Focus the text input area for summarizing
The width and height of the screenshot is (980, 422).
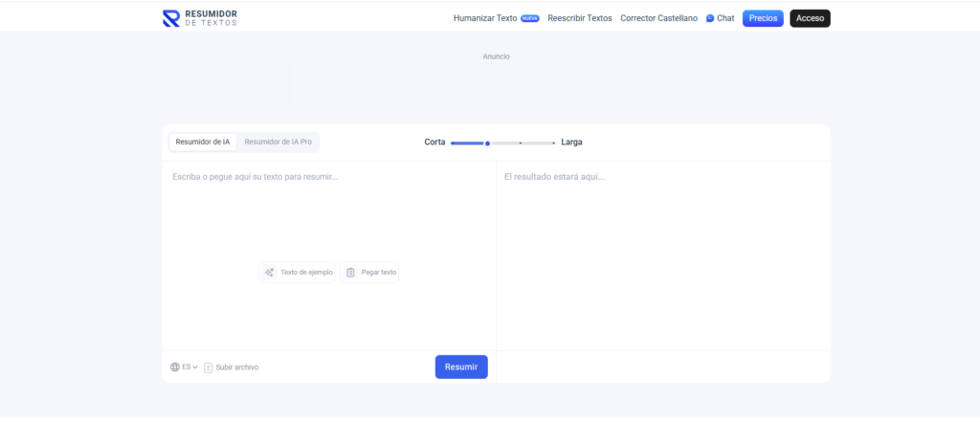point(328,220)
